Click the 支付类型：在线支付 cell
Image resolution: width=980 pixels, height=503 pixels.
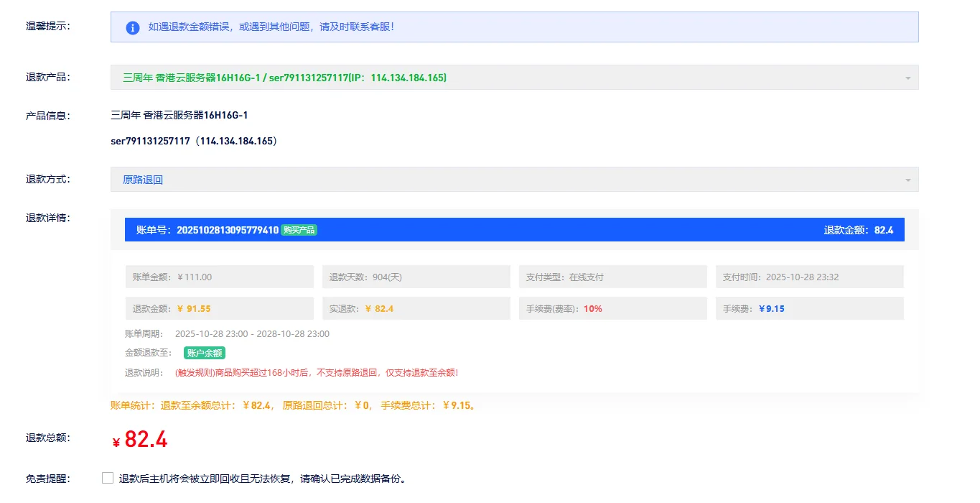612,277
